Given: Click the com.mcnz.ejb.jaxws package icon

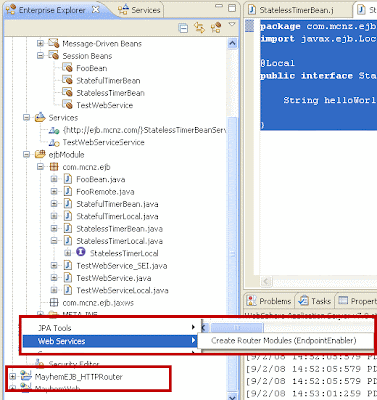Looking at the screenshot, I should [x=54, y=302].
